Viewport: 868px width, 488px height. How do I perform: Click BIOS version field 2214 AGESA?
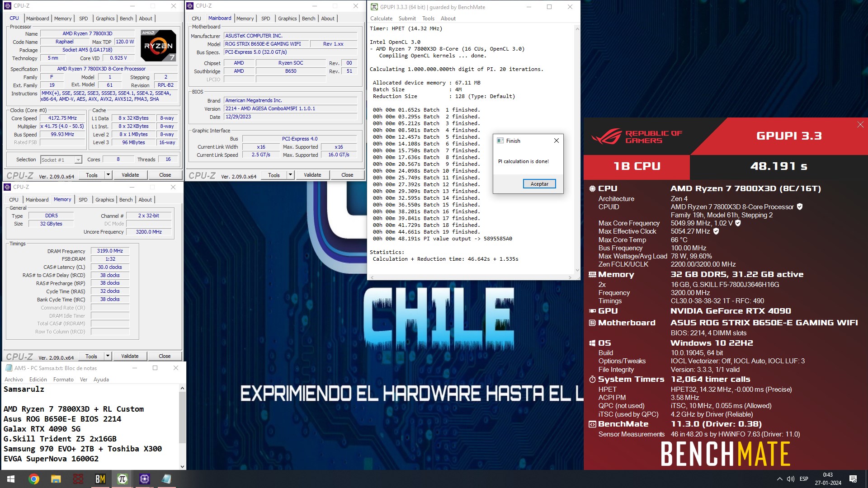click(291, 108)
